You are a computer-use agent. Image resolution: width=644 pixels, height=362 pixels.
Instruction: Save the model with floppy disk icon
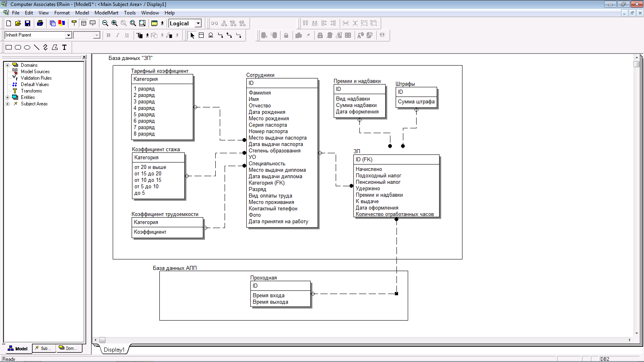tap(27, 23)
